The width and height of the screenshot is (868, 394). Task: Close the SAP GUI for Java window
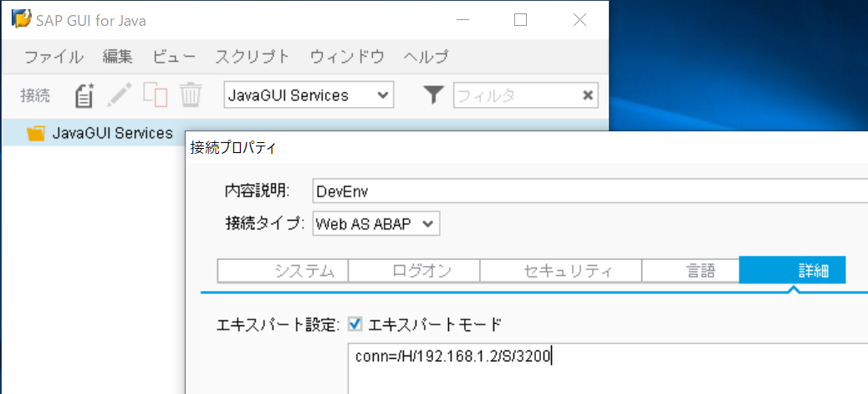tap(580, 21)
